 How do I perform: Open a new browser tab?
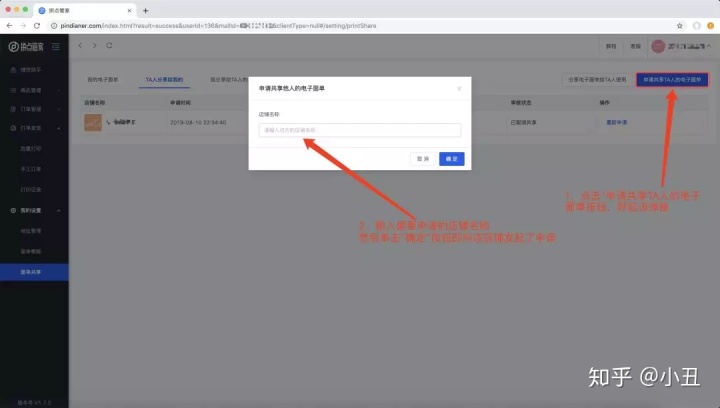point(146,11)
